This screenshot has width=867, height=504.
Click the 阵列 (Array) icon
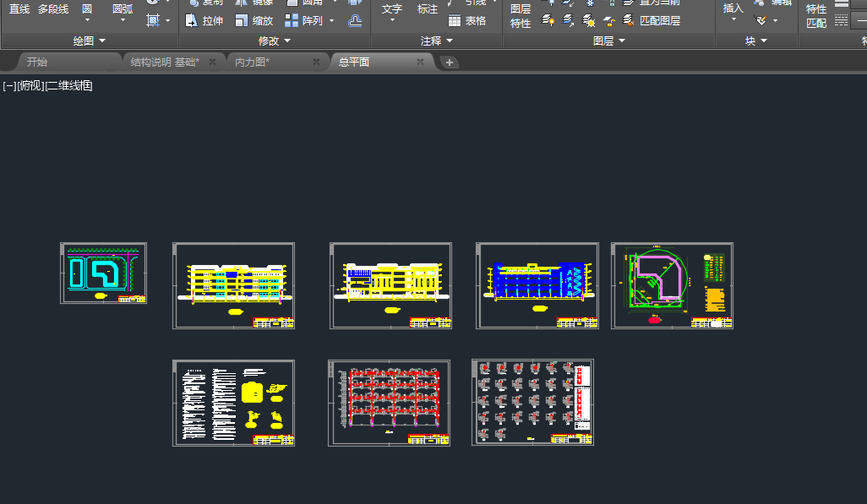(292, 20)
